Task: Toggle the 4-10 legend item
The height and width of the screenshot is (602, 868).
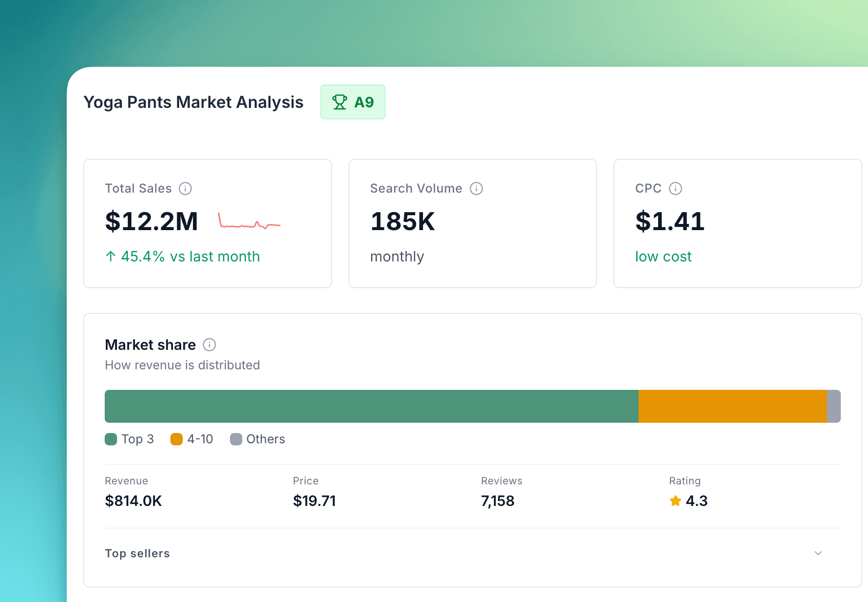Action: 191,439
